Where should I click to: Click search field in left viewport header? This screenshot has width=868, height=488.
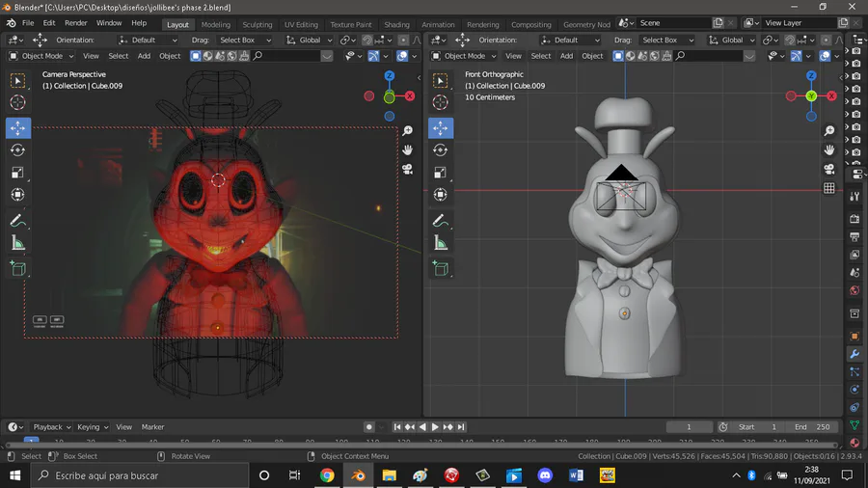tap(285, 56)
